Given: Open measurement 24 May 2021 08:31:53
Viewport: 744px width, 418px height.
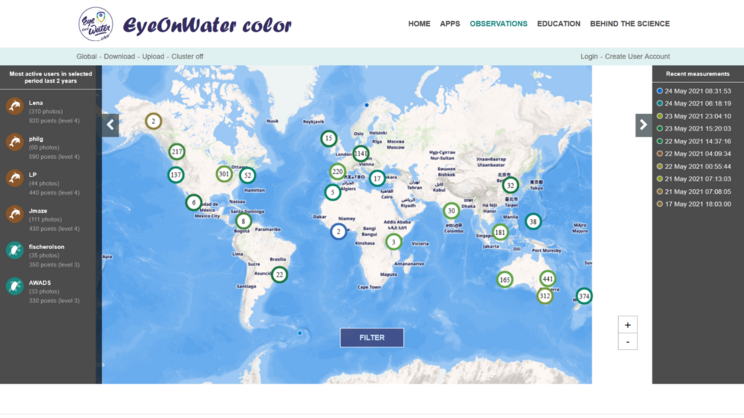Looking at the screenshot, I should (x=694, y=91).
